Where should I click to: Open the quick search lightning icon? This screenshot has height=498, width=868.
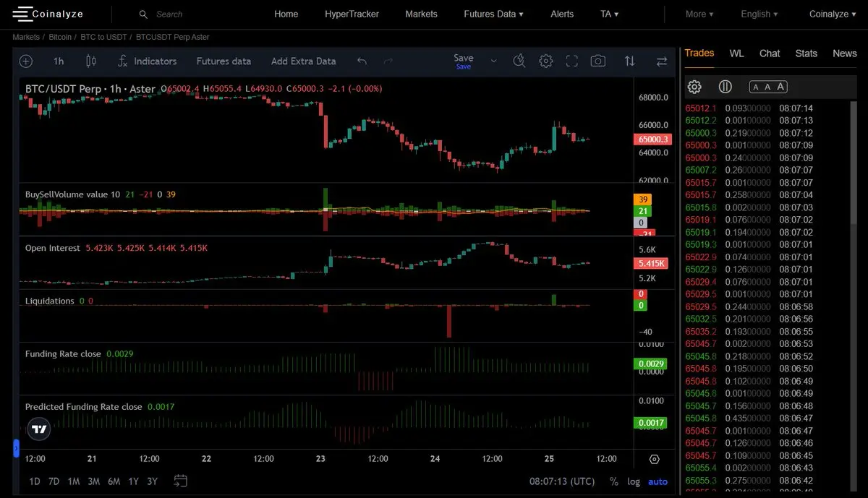[519, 61]
